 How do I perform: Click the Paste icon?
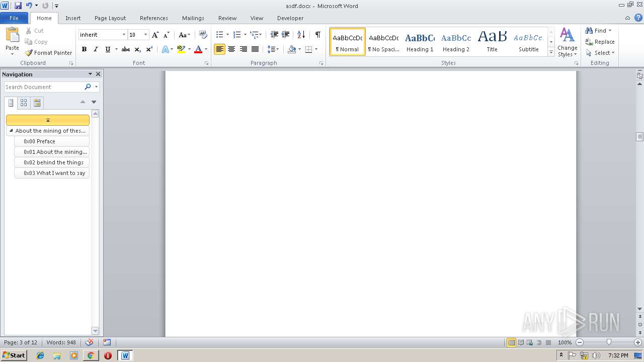(x=12, y=35)
